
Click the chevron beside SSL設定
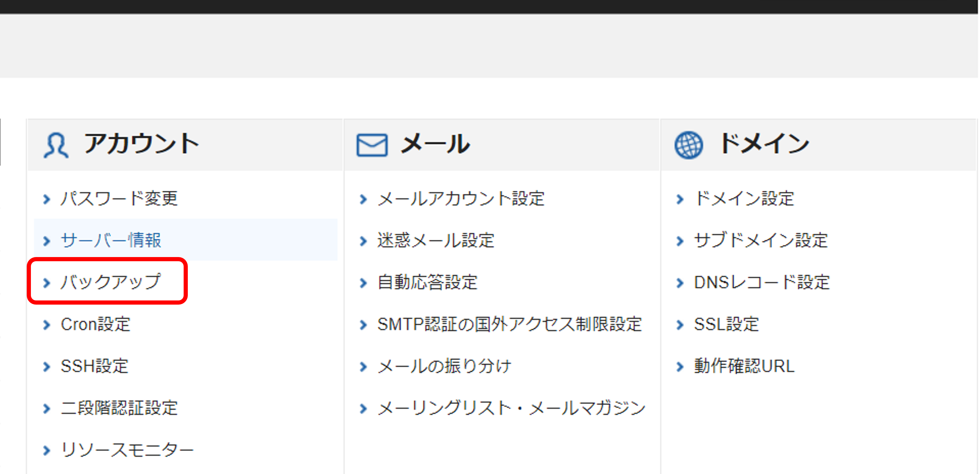(x=680, y=325)
